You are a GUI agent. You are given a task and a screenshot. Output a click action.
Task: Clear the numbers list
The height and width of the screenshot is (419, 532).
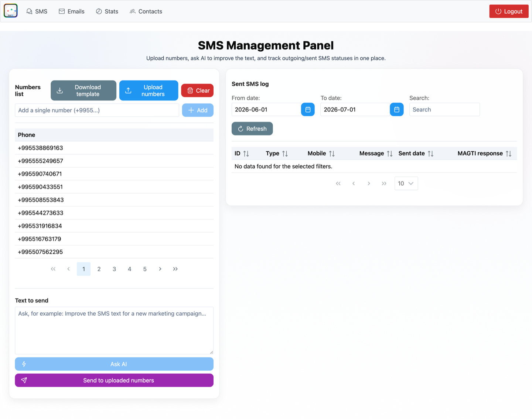(x=197, y=90)
